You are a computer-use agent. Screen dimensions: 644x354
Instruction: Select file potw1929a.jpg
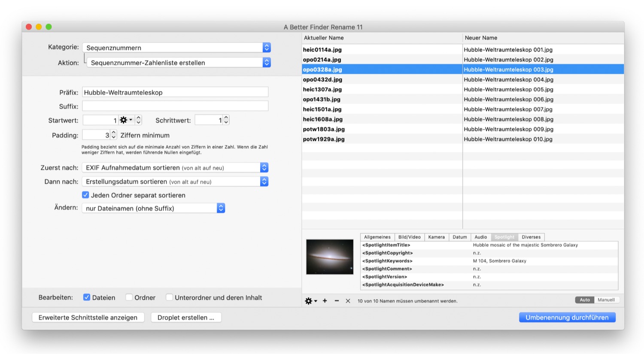(x=324, y=139)
